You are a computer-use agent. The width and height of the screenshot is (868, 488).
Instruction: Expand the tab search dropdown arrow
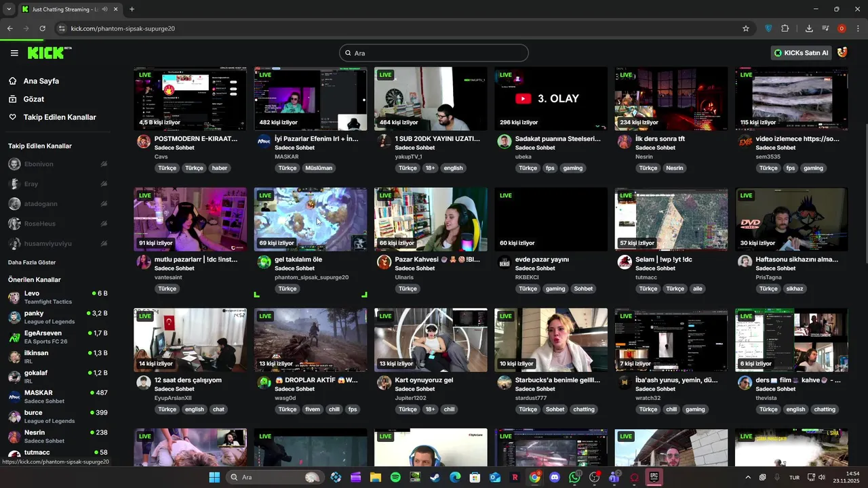(x=8, y=9)
